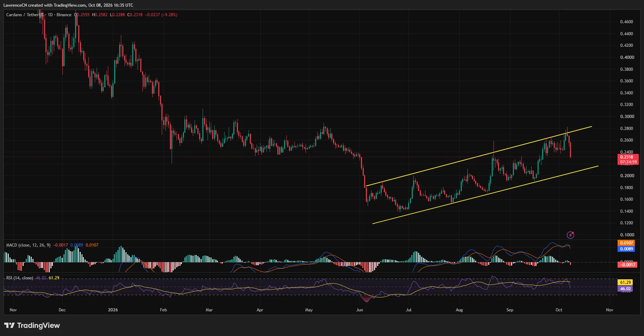Click the blue 0.0089 tag on the MACD axis
Image resolution: width=644 pixels, height=336 pixels.
(x=626, y=249)
